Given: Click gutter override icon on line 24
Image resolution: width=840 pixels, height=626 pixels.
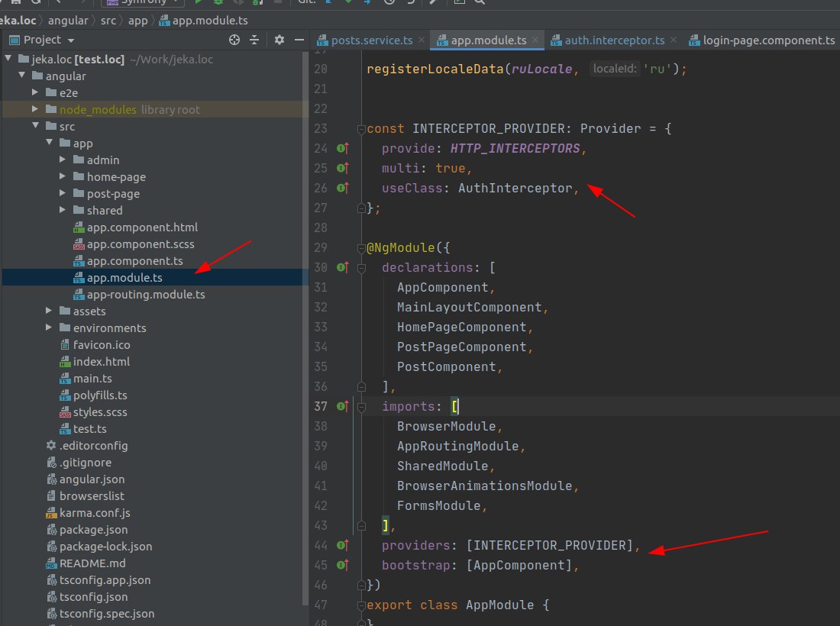Looking at the screenshot, I should [343, 148].
